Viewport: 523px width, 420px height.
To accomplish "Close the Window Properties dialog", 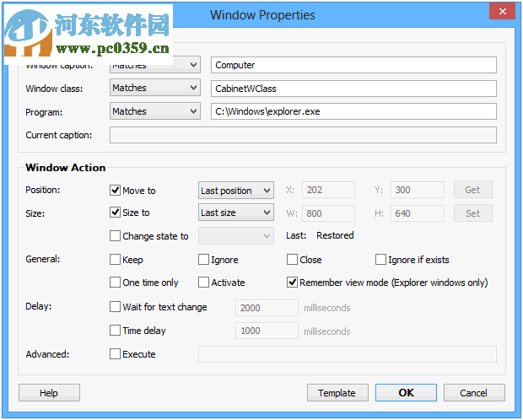I will tap(502, 11).
